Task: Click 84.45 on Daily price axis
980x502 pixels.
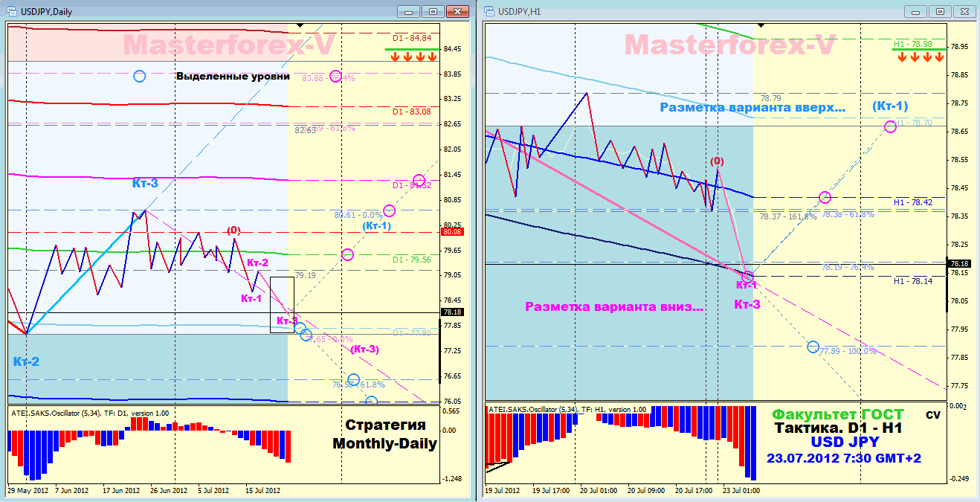Action: [x=452, y=49]
